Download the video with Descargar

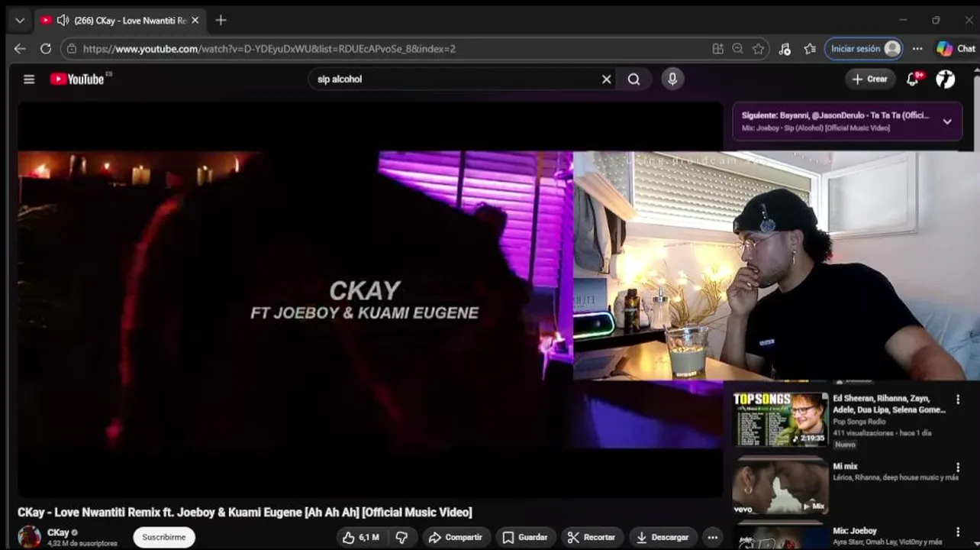[x=662, y=537]
